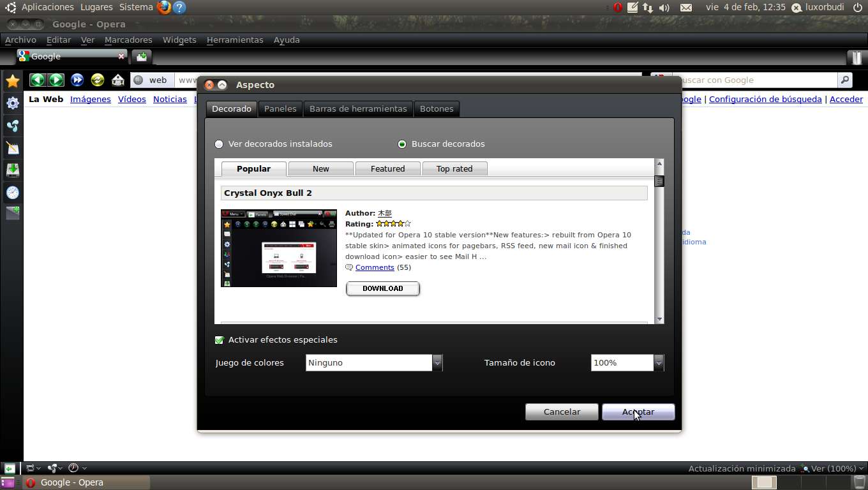
Task: Switch to the Botones tab
Action: [437, 108]
